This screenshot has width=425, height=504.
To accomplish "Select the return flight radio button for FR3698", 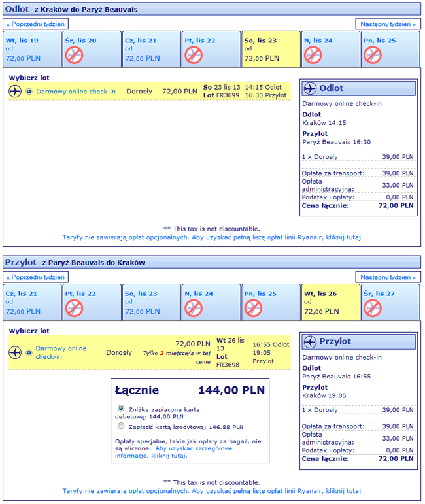I will point(29,353).
